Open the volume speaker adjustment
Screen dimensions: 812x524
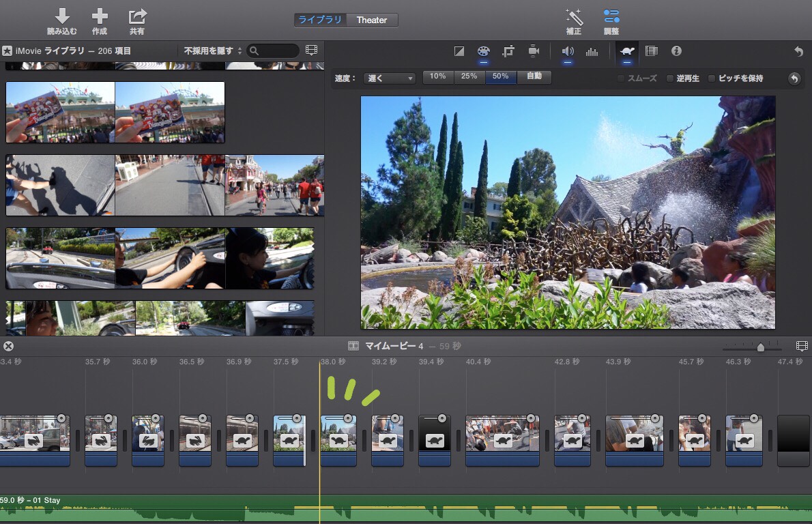tap(567, 51)
